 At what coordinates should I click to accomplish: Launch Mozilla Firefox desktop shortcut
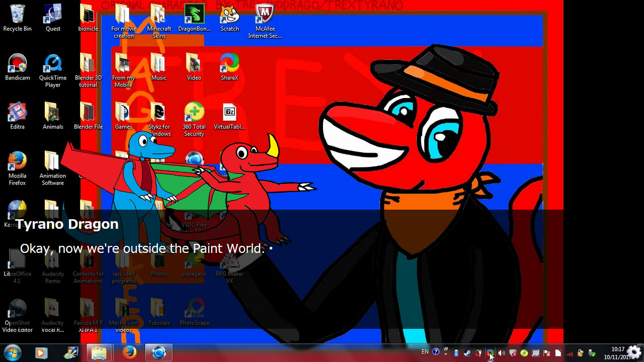[17, 169]
